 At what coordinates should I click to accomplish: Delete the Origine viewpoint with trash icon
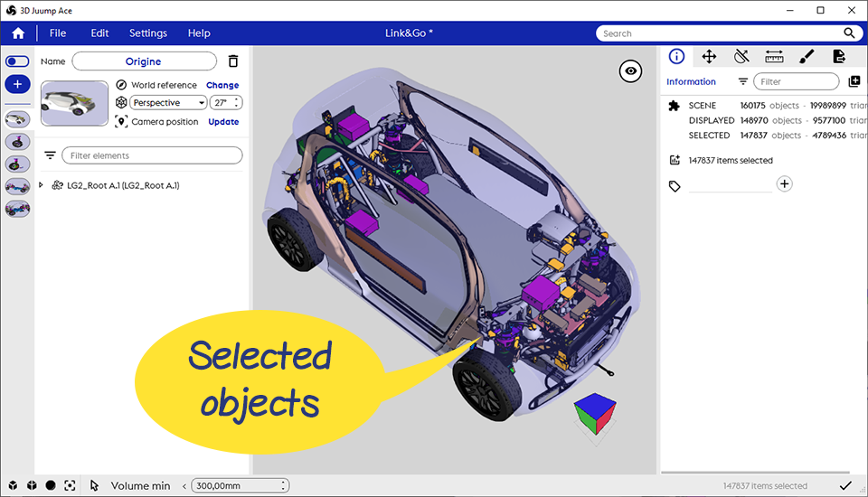(x=233, y=61)
